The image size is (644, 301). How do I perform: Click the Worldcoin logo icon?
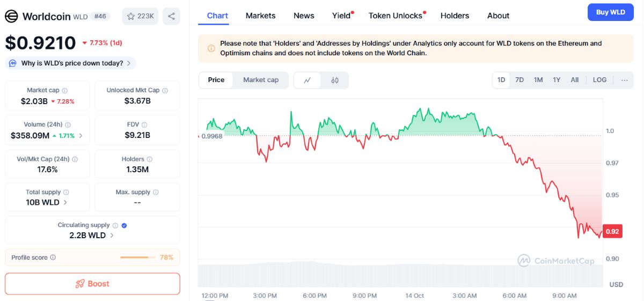[x=11, y=16]
